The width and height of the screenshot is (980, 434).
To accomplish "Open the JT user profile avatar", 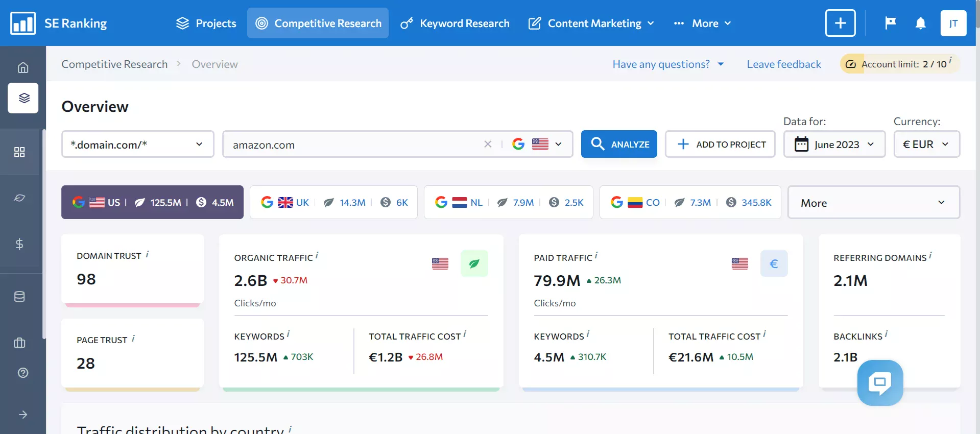I will pos(953,23).
